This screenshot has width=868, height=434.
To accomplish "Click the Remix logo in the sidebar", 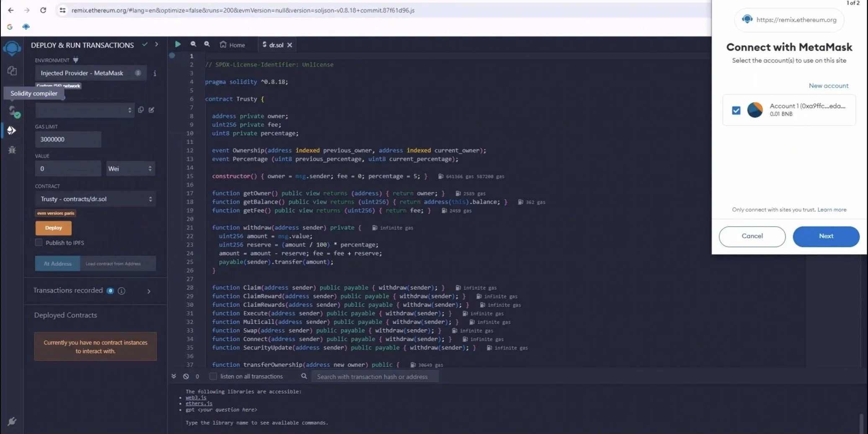I will (12, 48).
